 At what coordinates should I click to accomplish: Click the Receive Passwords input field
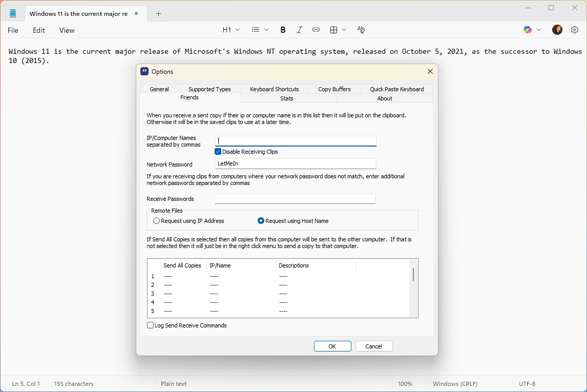[x=295, y=199]
